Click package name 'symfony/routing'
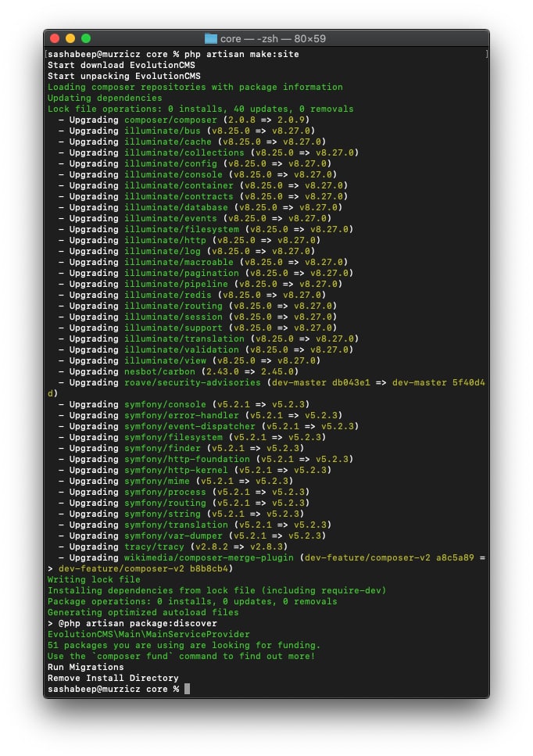The width and height of the screenshot is (533, 756). (x=166, y=503)
